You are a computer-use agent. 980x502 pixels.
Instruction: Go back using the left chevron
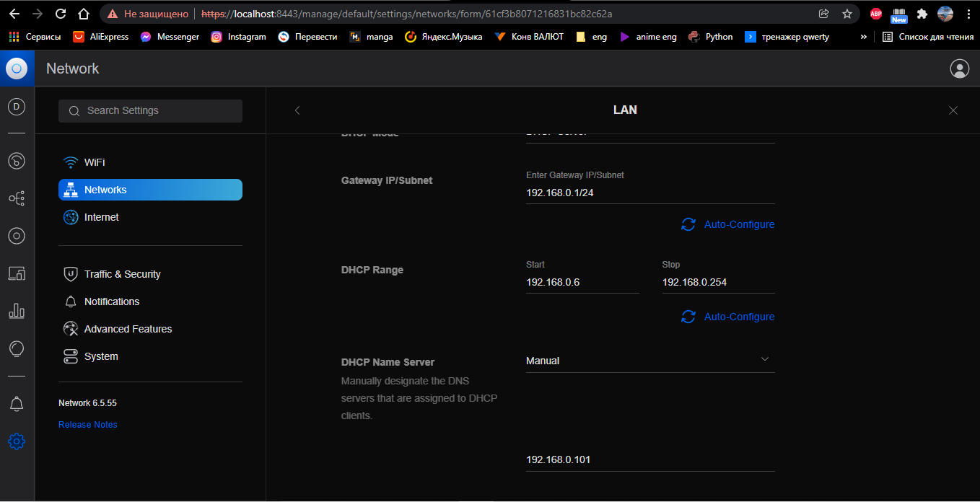click(297, 110)
